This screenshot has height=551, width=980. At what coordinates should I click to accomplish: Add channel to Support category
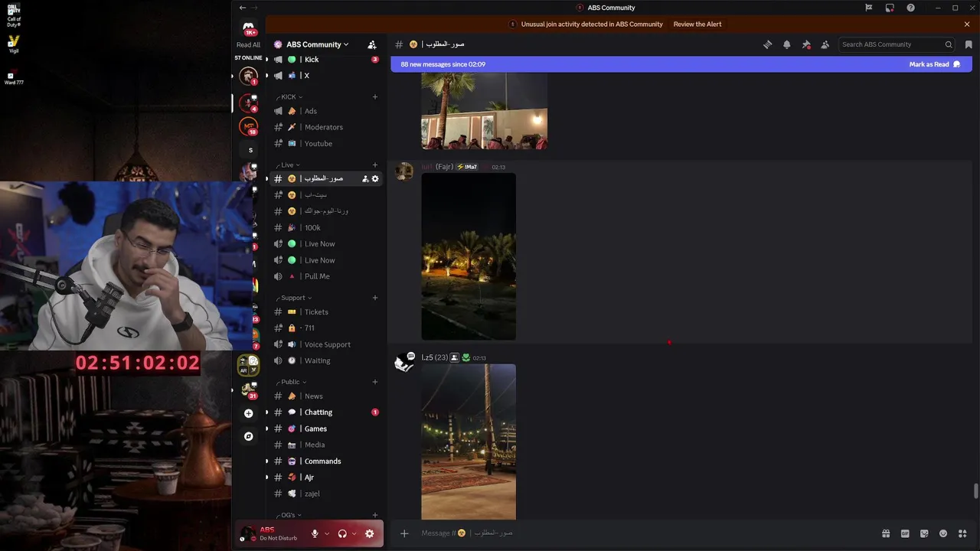pos(375,298)
